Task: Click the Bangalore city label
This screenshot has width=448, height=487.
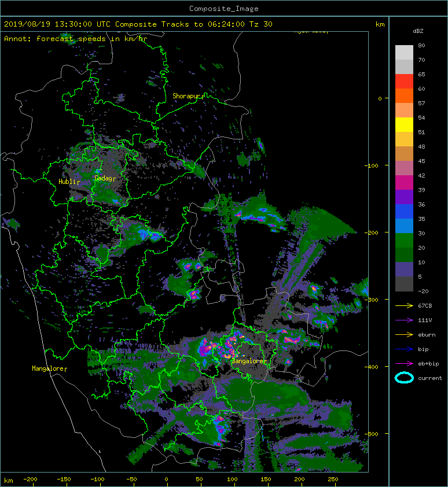Action: pos(248,361)
